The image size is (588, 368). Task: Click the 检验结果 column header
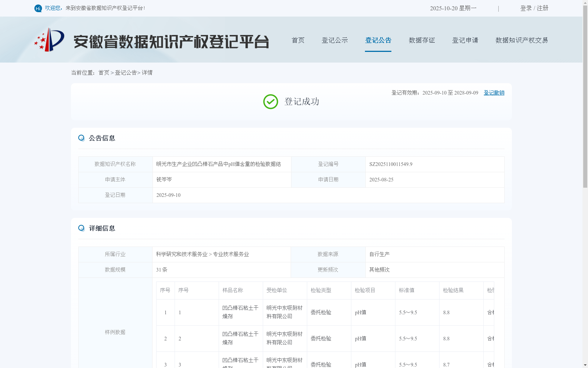coord(453,290)
